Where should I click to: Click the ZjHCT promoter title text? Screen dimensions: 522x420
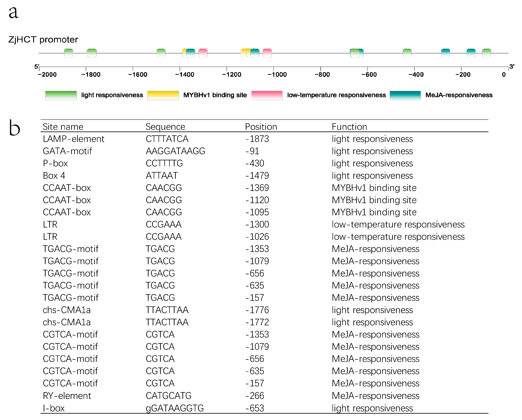pos(43,39)
